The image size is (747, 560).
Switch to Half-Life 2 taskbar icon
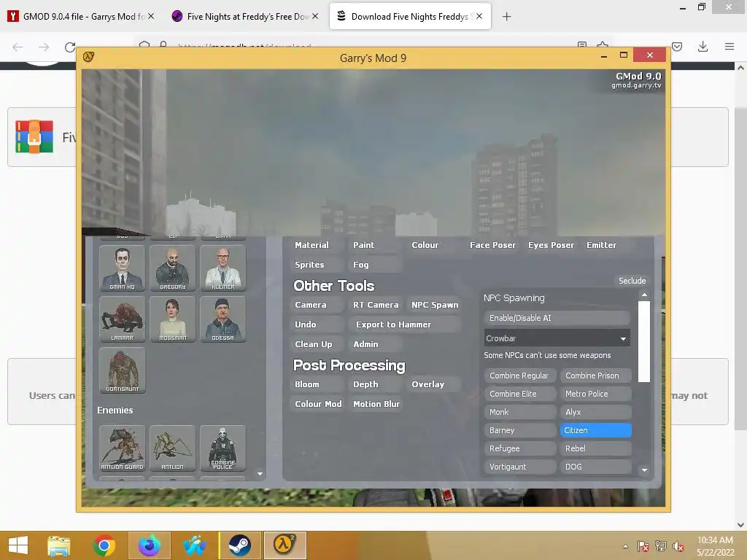[x=285, y=545]
